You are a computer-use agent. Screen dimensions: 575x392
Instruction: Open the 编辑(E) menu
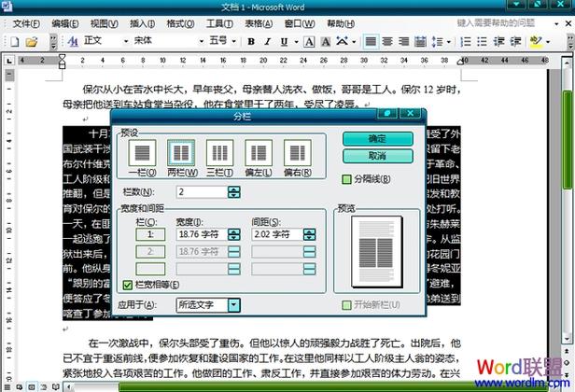click(x=65, y=24)
